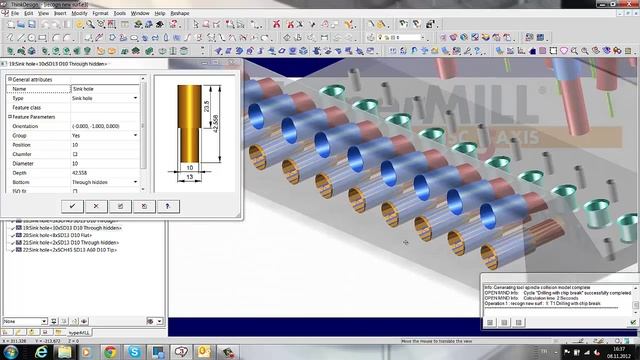Image resolution: width=640 pixels, height=360 pixels.
Task: Click the dark blue house-shaped icon
Action: pos(532,51)
